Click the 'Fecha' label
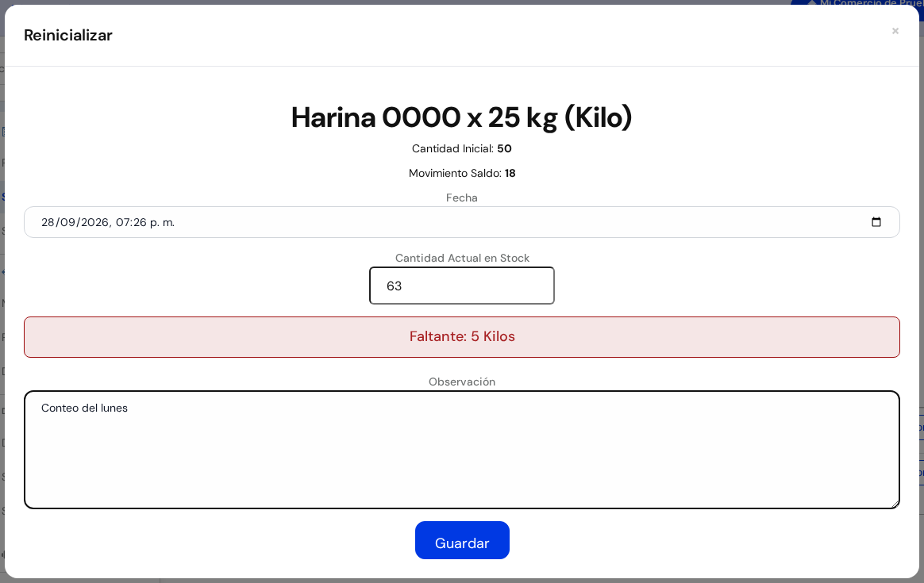Image resolution: width=924 pixels, height=583 pixels. [x=461, y=198]
